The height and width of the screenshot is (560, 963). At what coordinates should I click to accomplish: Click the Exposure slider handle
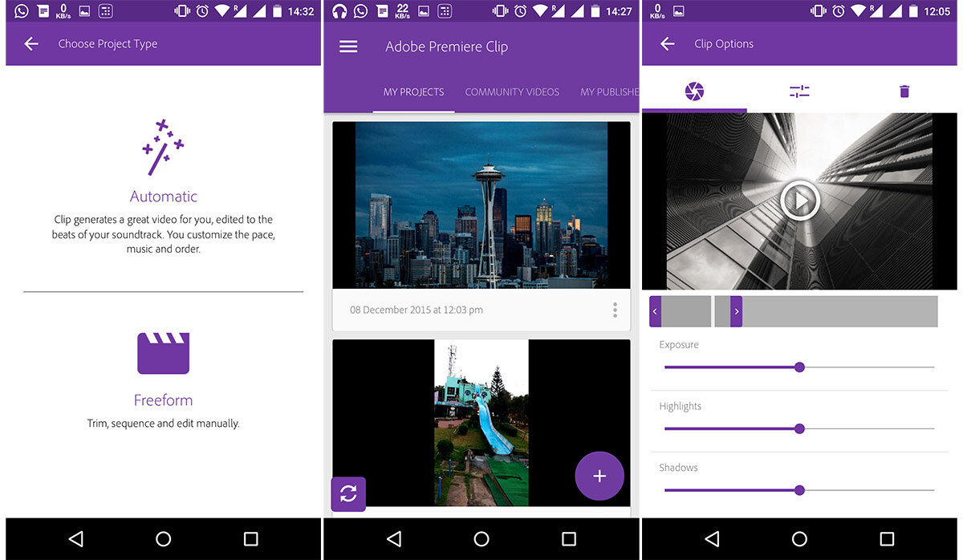[799, 367]
